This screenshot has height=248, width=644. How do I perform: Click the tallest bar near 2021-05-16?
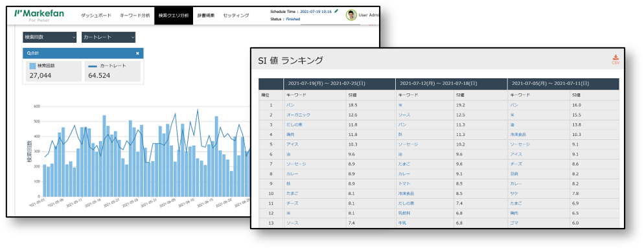[x=104, y=155]
